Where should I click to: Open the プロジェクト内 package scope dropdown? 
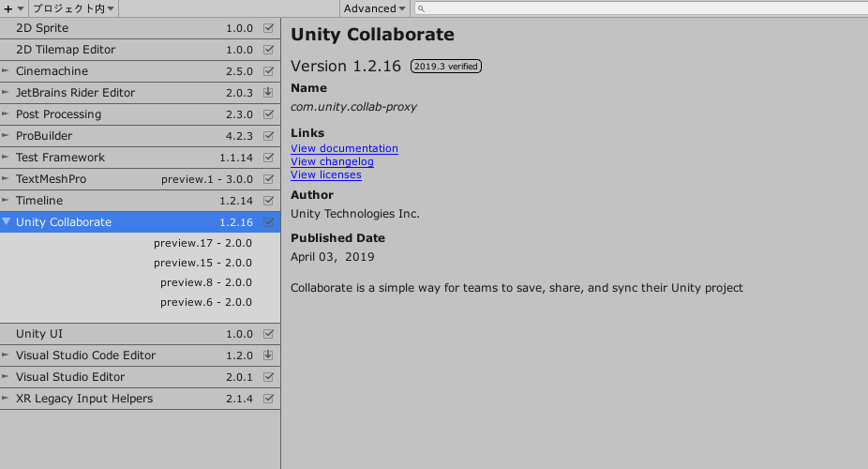pyautogui.click(x=73, y=8)
